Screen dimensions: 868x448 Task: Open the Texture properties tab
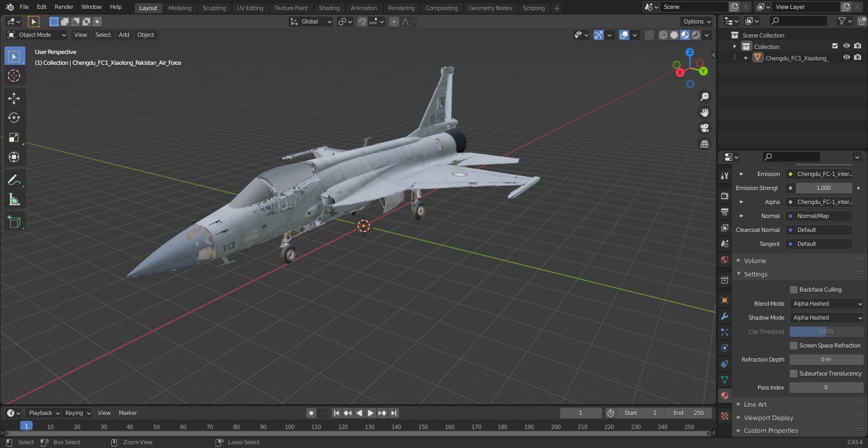(724, 416)
